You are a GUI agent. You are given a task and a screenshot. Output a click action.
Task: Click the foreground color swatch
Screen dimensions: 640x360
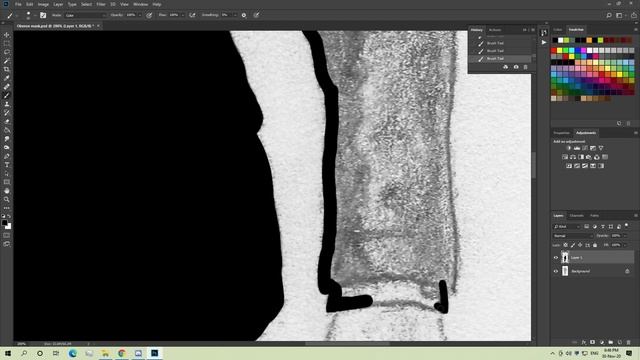point(4,223)
